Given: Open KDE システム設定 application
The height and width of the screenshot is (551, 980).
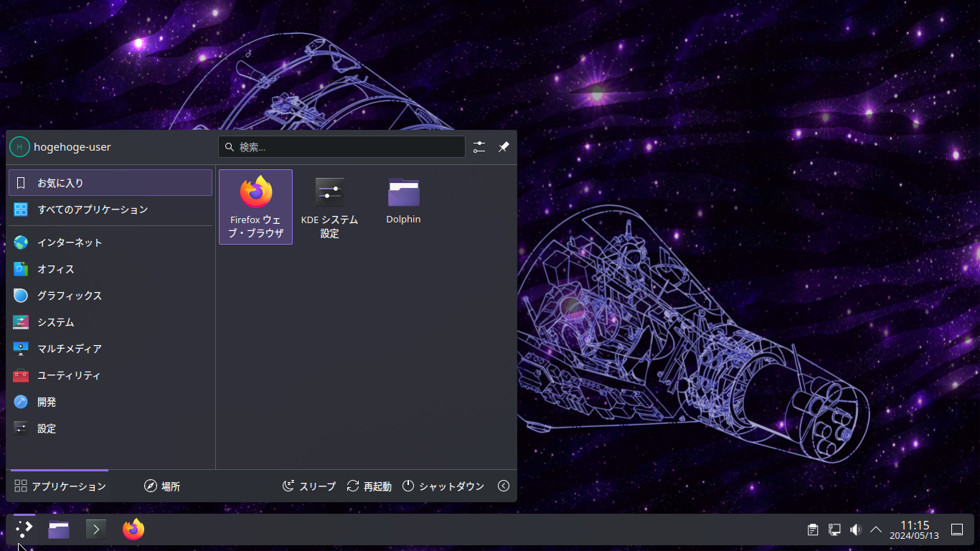Looking at the screenshot, I should [x=329, y=207].
